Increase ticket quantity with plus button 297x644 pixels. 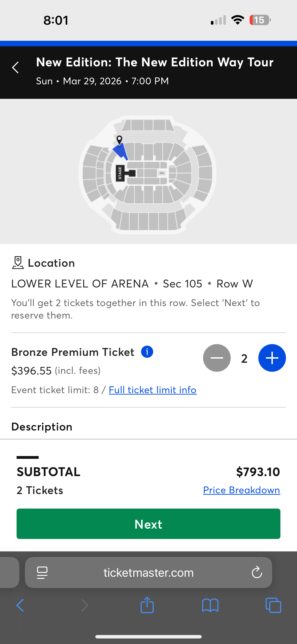click(272, 358)
